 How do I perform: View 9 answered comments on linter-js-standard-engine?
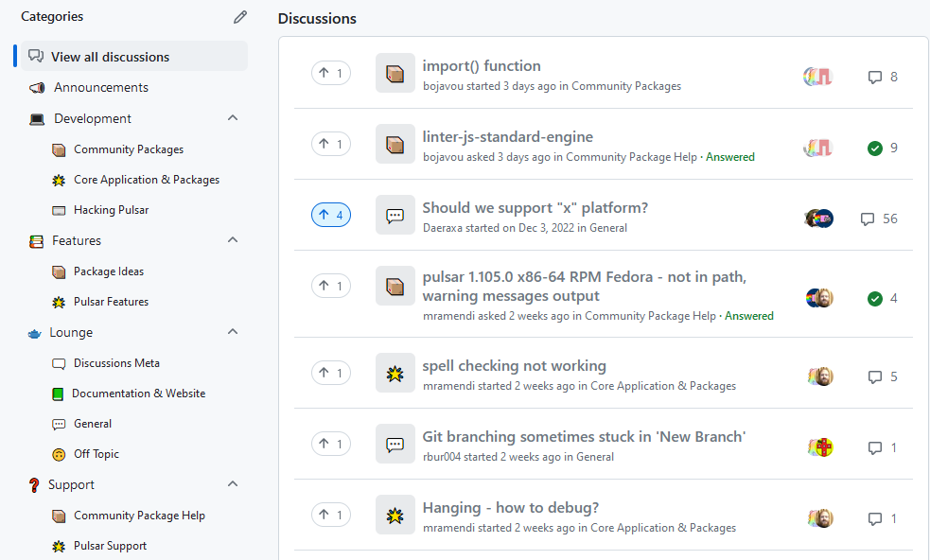[883, 148]
